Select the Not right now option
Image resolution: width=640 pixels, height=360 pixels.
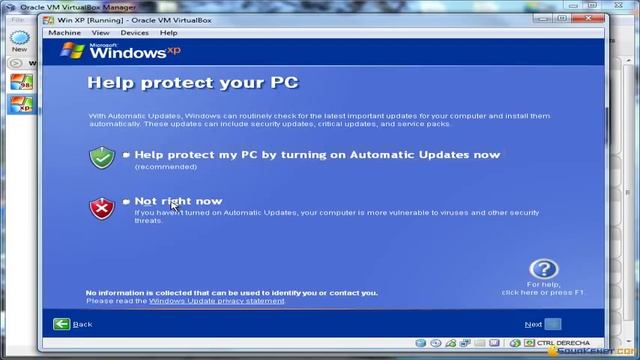pyautogui.click(x=173, y=201)
